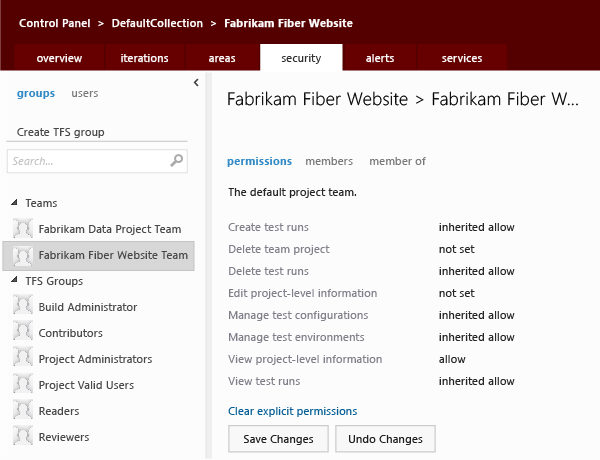Switch to the groups view

(36, 93)
